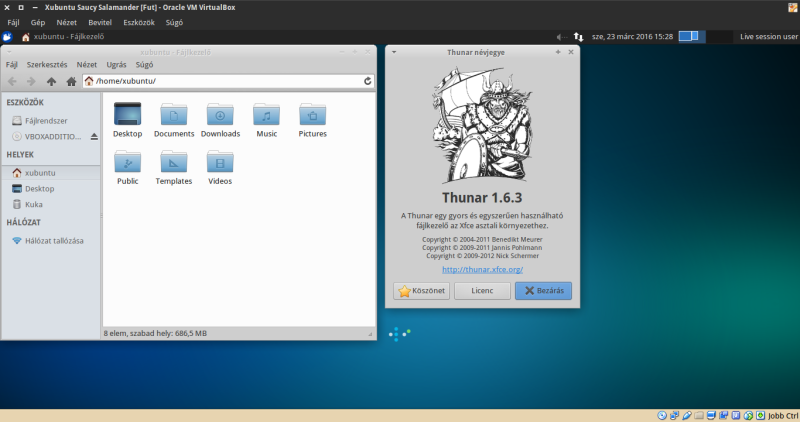800x422 pixels.
Task: Go back with the left arrow toolbar button
Action: (12, 81)
